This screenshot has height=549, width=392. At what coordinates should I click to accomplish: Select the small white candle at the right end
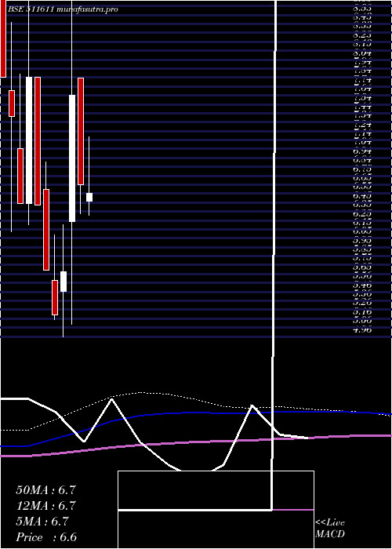pos(89,197)
